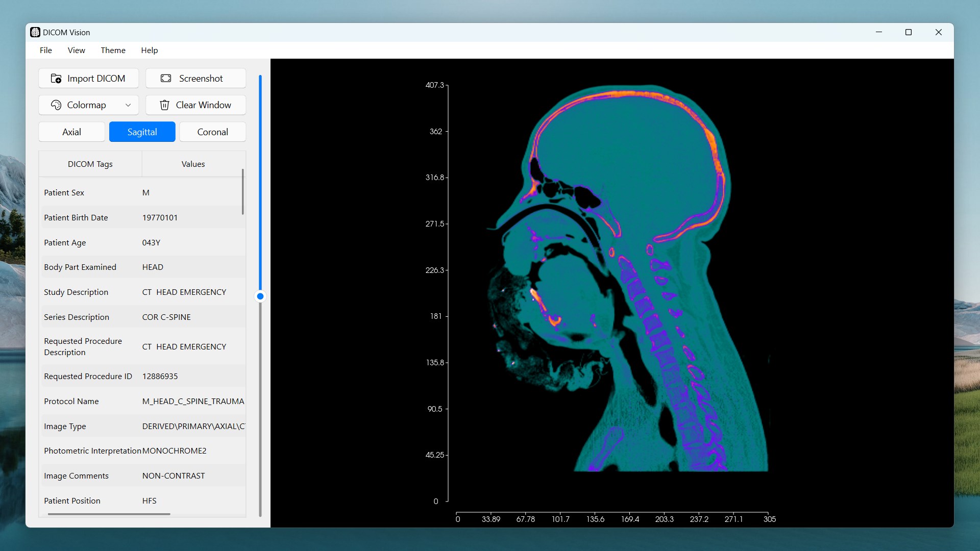980x551 pixels.
Task: Click the tags table vertical scrollbar
Action: click(x=243, y=192)
